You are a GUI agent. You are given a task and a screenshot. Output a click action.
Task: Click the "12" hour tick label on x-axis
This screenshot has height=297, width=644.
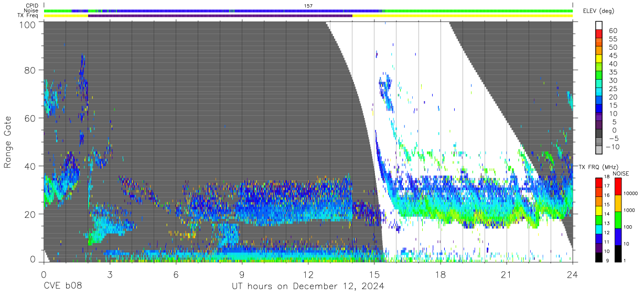click(x=308, y=274)
